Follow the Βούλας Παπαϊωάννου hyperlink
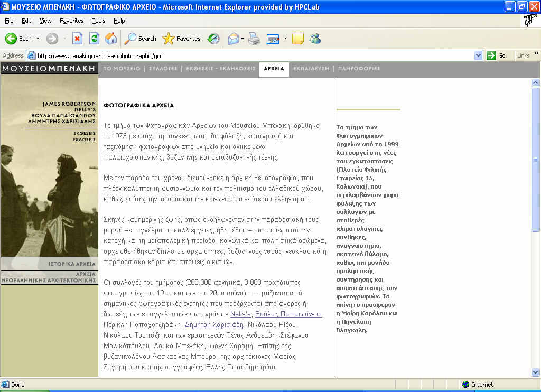 (288, 314)
